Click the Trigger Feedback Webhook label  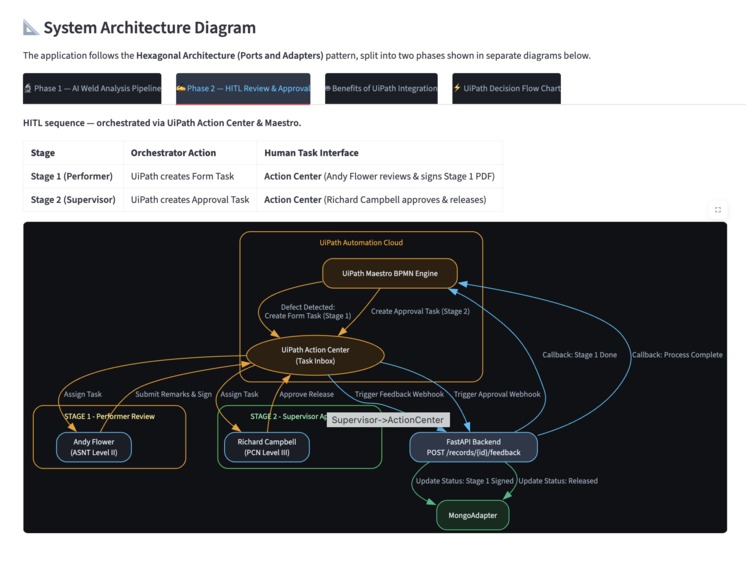pos(399,394)
